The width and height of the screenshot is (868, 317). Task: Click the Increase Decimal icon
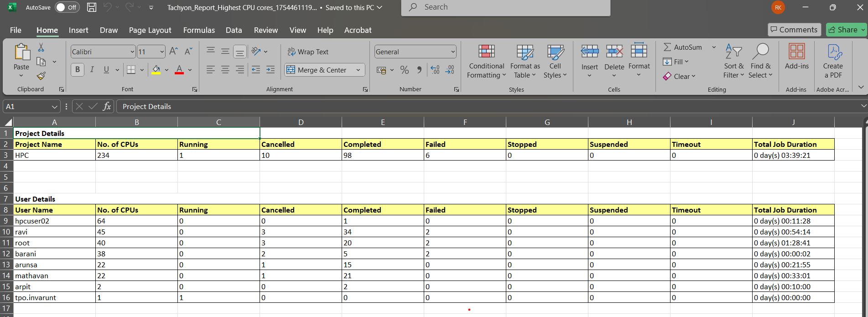[x=435, y=70]
